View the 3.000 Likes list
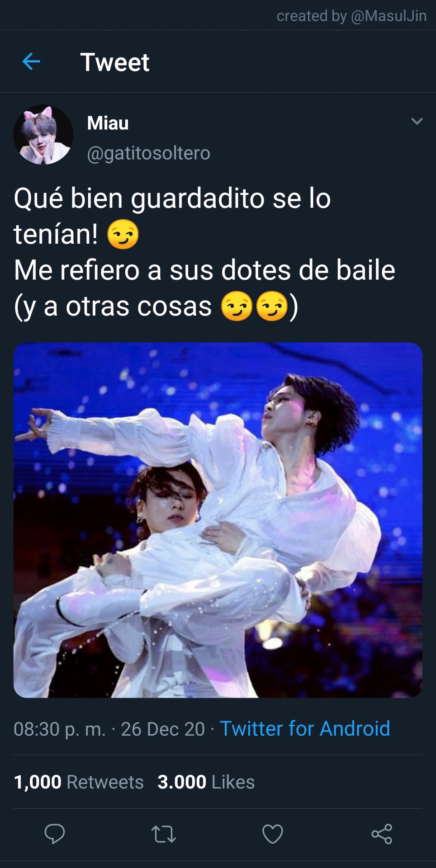The width and height of the screenshot is (436, 868). pos(206,782)
